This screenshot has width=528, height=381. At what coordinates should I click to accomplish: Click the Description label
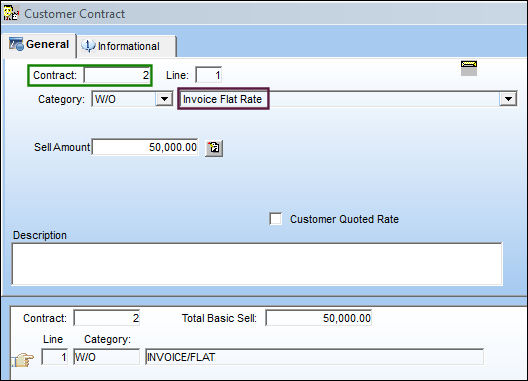click(40, 235)
